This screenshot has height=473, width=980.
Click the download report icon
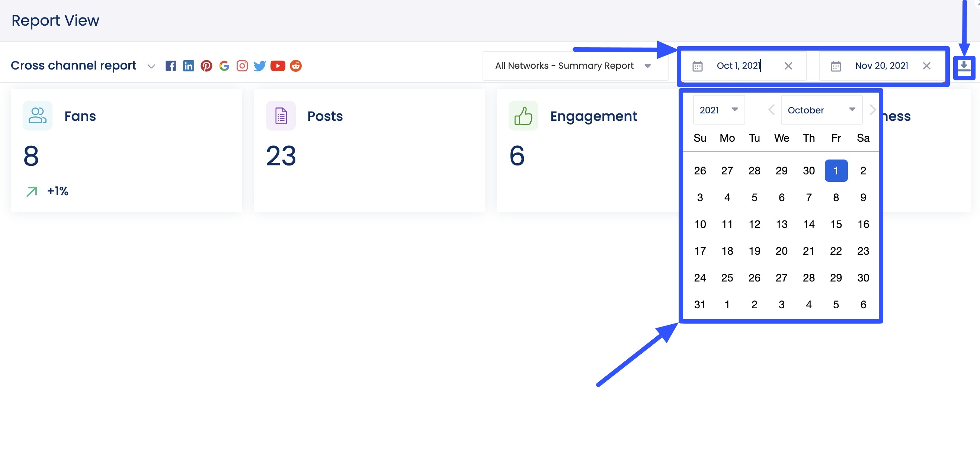(965, 67)
